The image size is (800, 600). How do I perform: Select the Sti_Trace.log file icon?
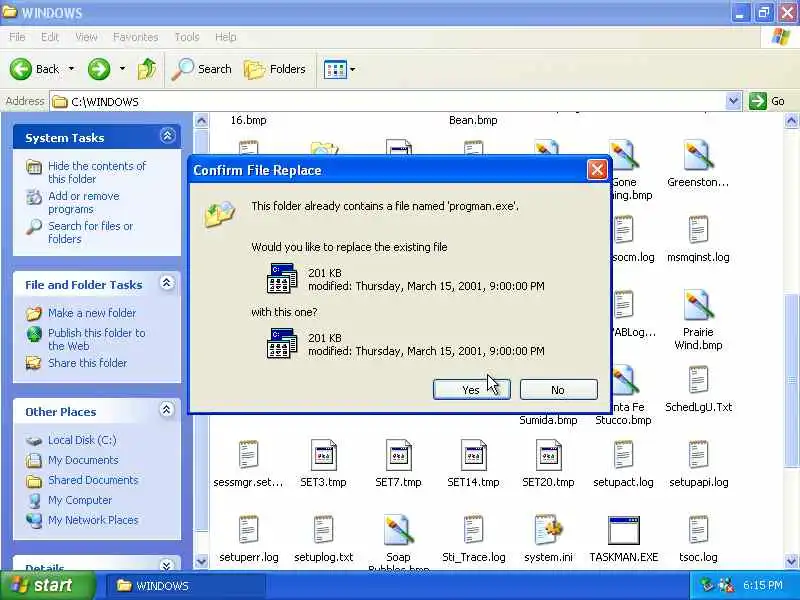click(473, 530)
